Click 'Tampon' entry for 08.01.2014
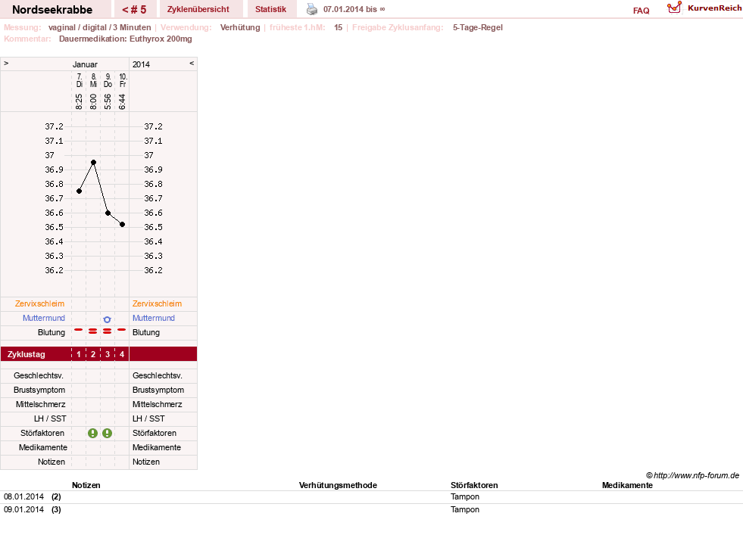 coord(465,496)
